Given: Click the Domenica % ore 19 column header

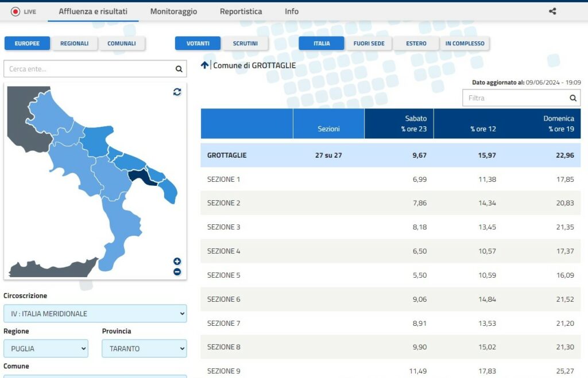Looking at the screenshot, I should 559,124.
